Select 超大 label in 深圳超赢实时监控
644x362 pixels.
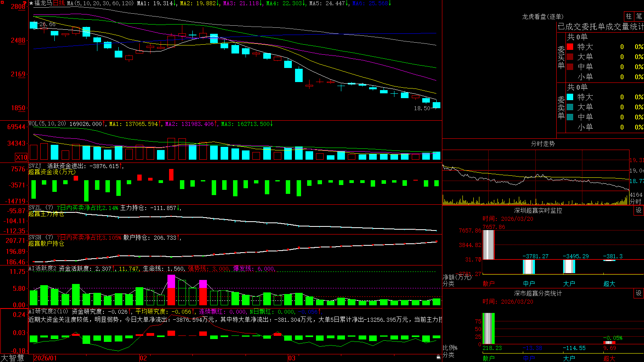[x=609, y=284]
